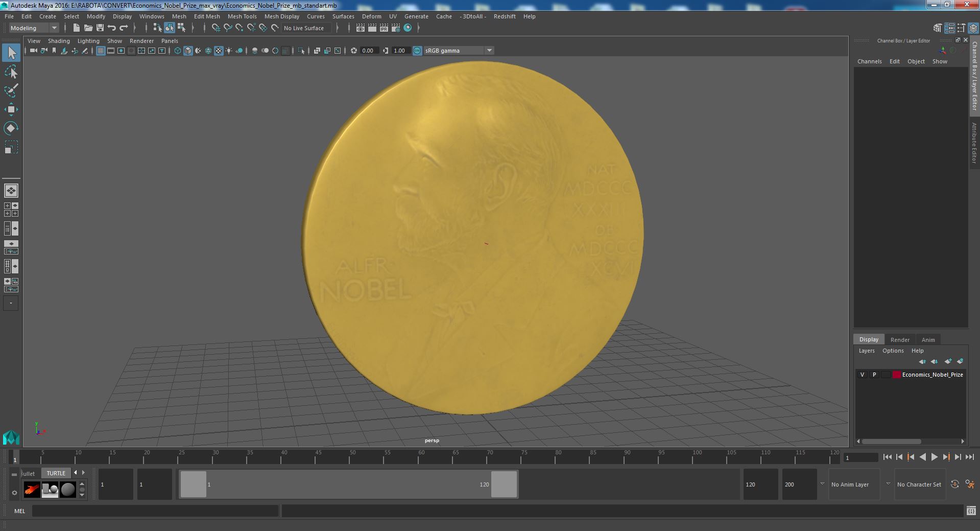Toggle textured display in viewport

(219, 51)
